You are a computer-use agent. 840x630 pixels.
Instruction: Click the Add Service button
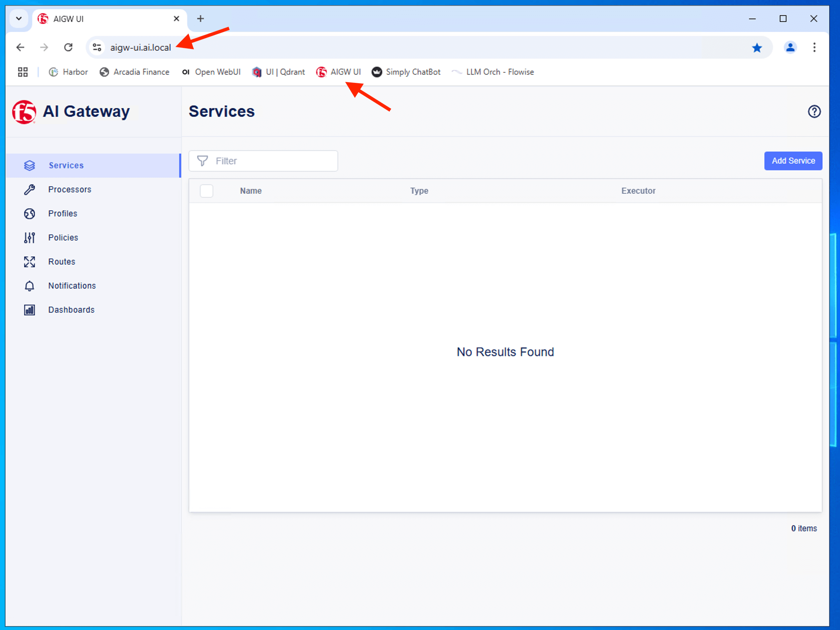tap(793, 161)
